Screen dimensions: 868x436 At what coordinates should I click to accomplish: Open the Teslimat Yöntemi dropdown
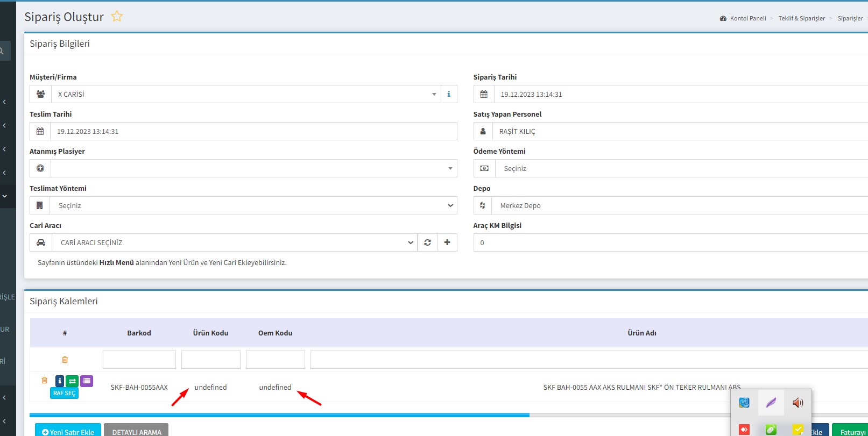pos(450,205)
